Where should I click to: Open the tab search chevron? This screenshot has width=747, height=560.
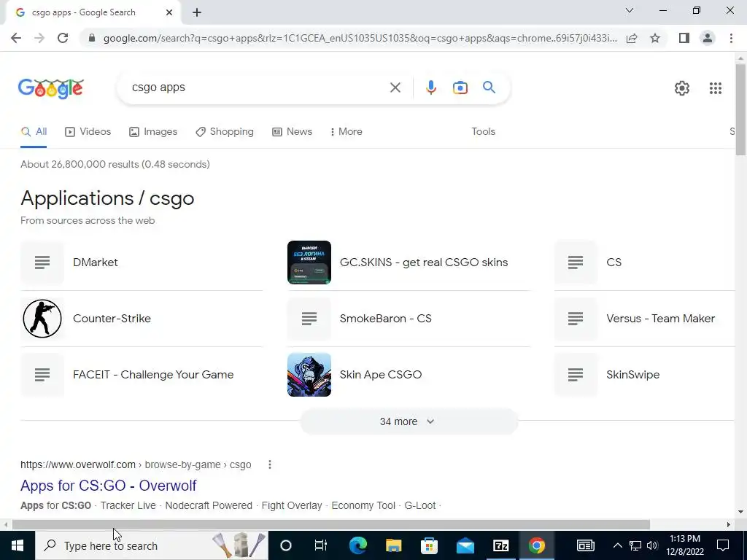[x=630, y=10]
